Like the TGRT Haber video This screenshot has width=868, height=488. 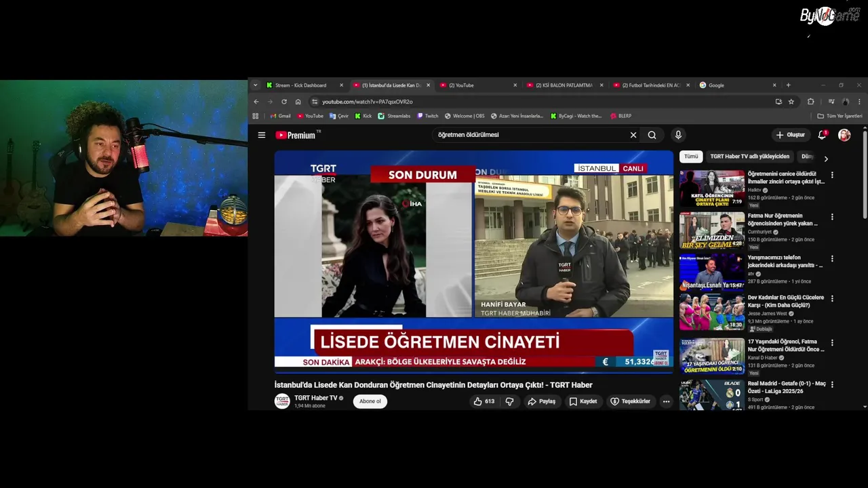(484, 401)
